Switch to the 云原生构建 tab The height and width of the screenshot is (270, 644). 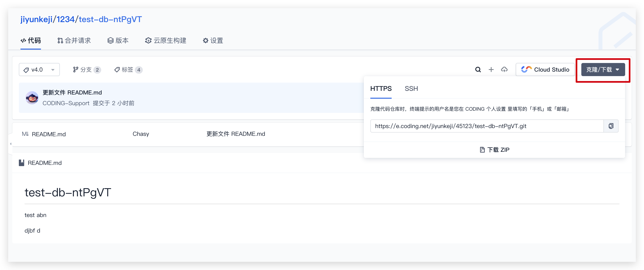click(x=166, y=40)
